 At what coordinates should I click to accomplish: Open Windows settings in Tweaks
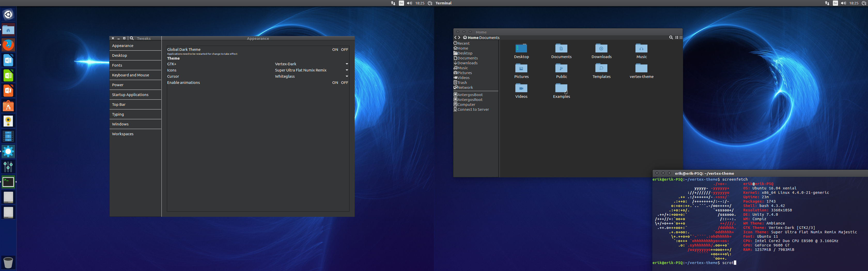click(135, 124)
